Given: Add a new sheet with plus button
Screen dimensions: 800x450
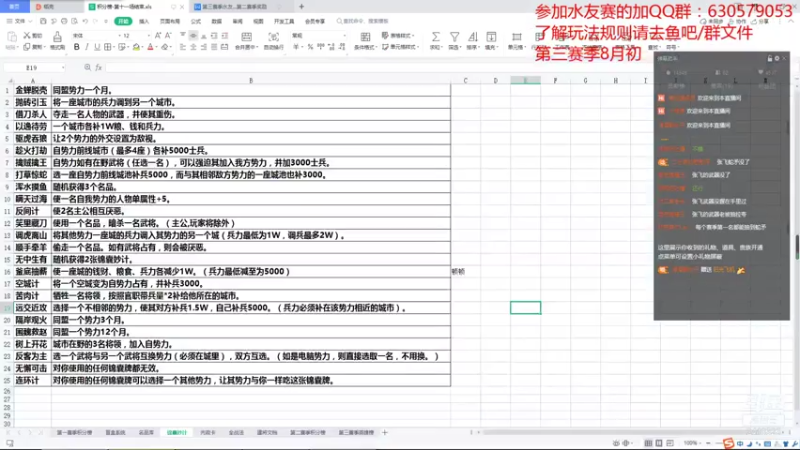Looking at the screenshot, I should pyautogui.click(x=385, y=433).
